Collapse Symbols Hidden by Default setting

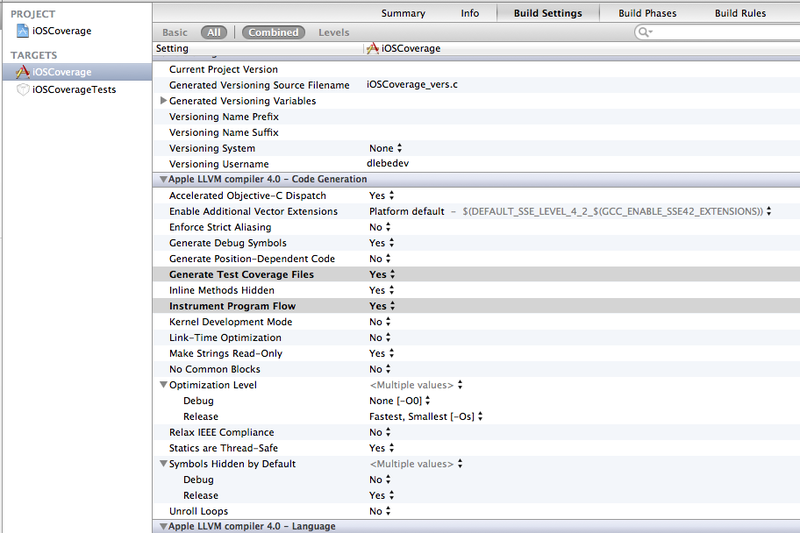point(163,464)
